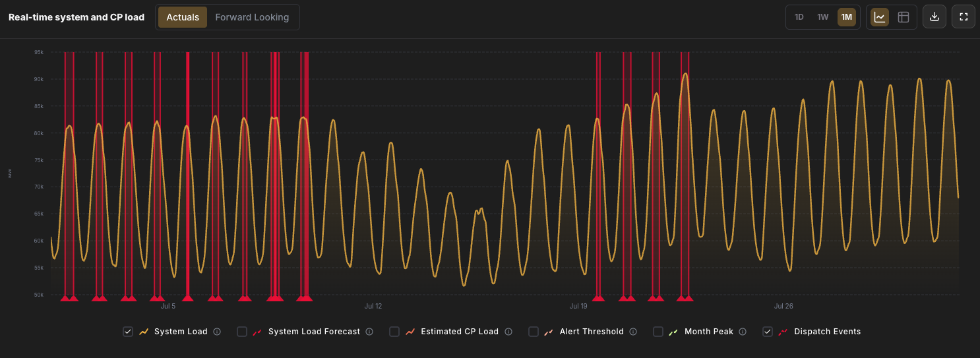Select the Actuals tab
Viewport: 980px width, 358px height.
pyautogui.click(x=183, y=17)
